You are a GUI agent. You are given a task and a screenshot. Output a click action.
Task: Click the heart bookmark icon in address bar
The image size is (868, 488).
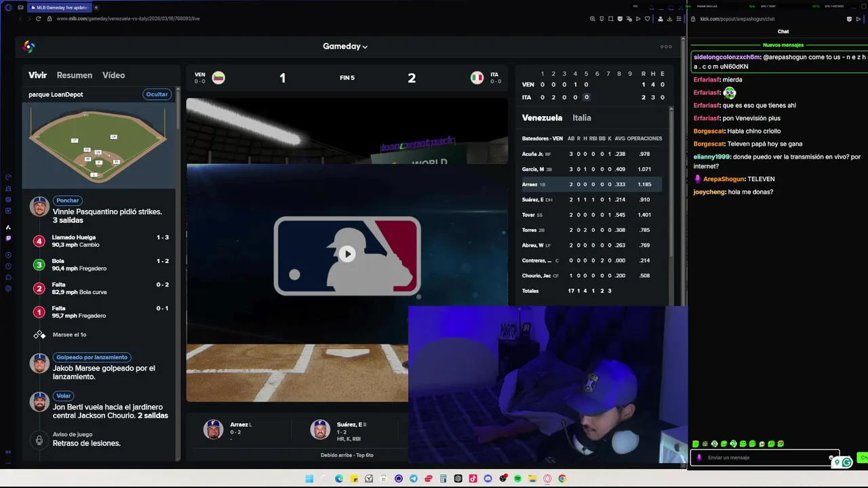[x=647, y=18]
